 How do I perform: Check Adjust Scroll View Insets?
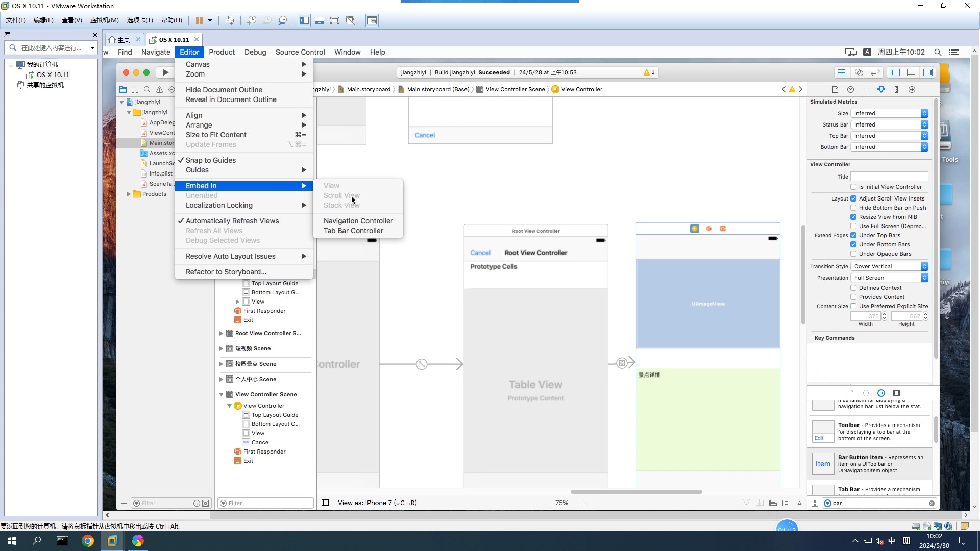pos(853,198)
